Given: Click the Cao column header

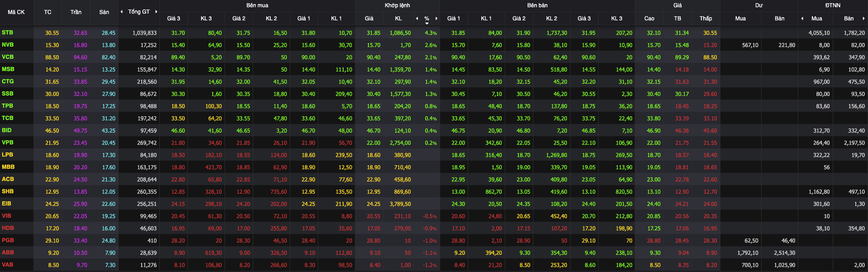Looking at the screenshot, I should (649, 19).
